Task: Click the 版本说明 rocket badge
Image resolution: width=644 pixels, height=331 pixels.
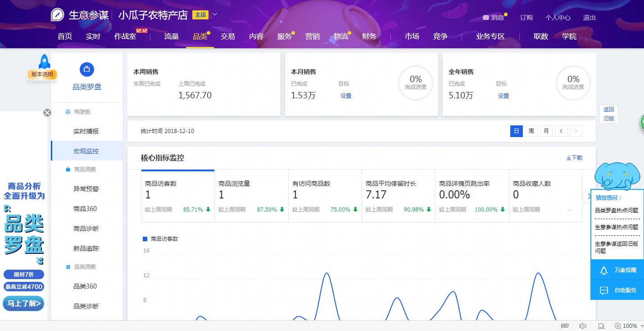Action: click(43, 68)
